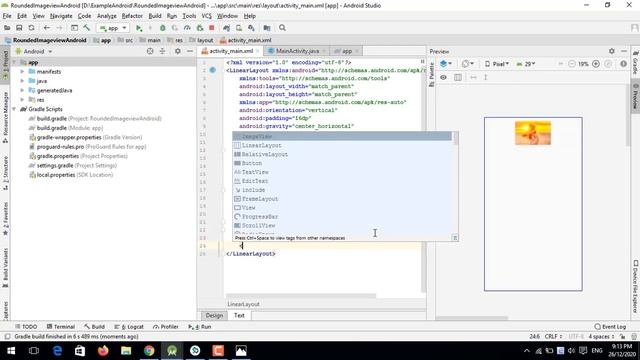Expand the res folder
Image resolution: width=640 pixels, height=360 pixels.
[x=22, y=100]
